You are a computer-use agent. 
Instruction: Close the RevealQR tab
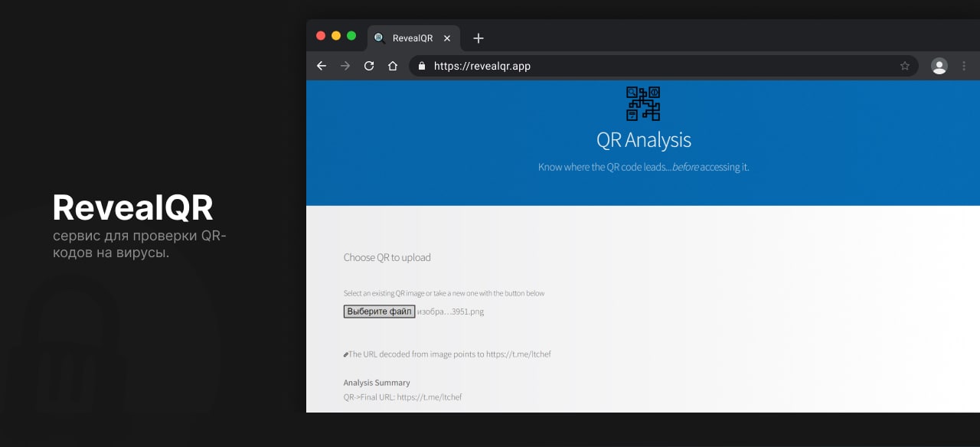point(447,38)
